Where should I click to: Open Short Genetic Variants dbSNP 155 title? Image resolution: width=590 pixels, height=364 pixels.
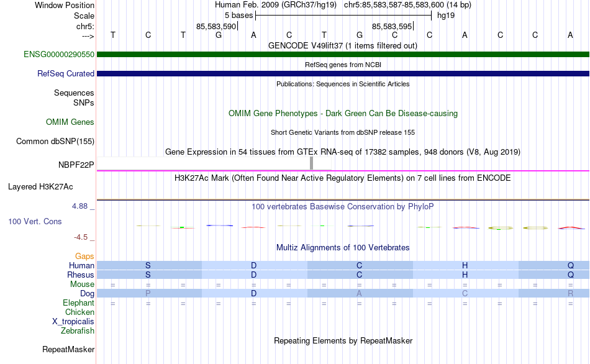pos(343,132)
